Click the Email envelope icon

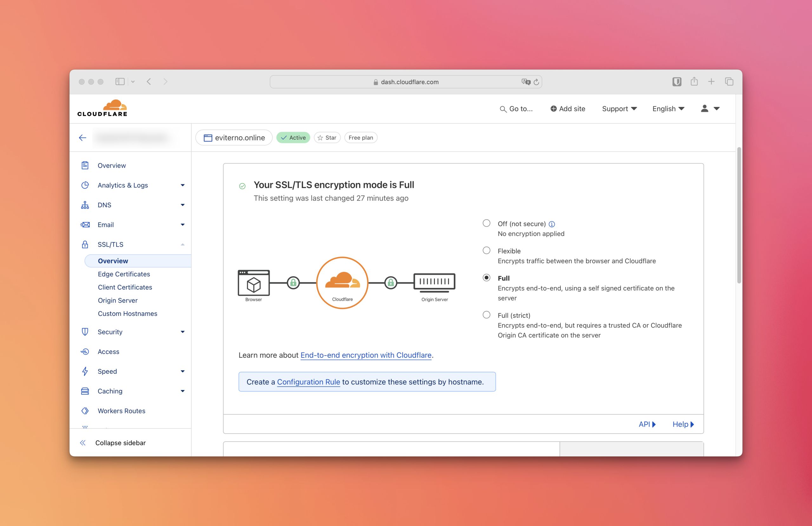pyautogui.click(x=85, y=225)
